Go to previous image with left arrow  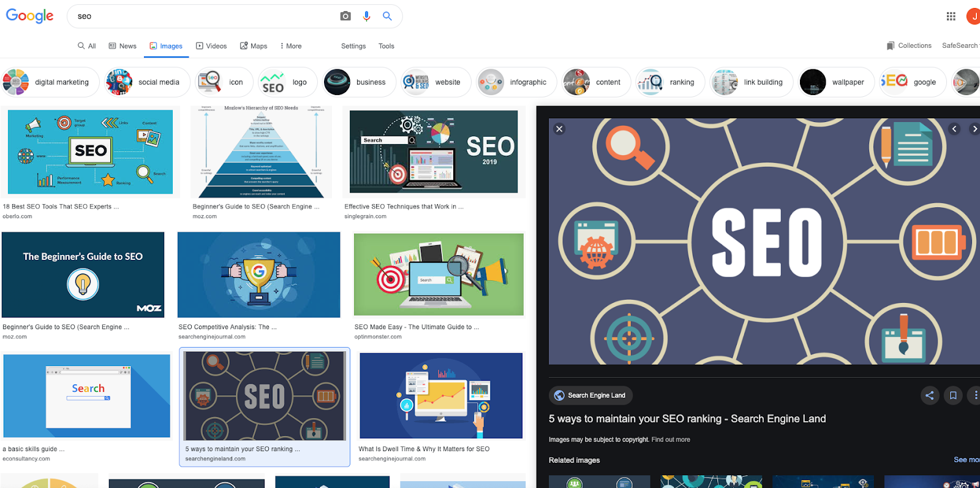tap(954, 129)
